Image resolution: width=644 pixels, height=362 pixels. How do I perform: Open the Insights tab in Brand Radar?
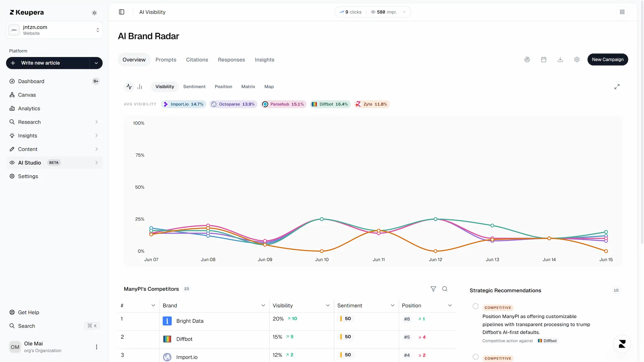[x=265, y=60]
